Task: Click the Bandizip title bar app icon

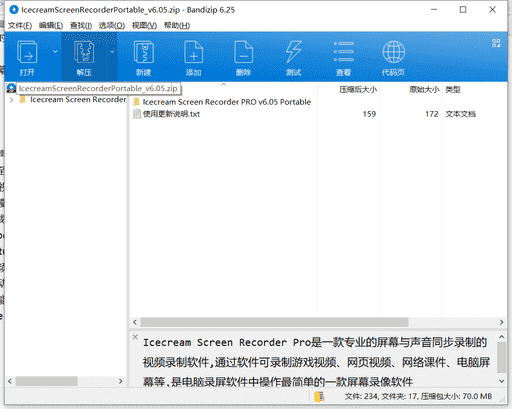Action: pos(14,10)
